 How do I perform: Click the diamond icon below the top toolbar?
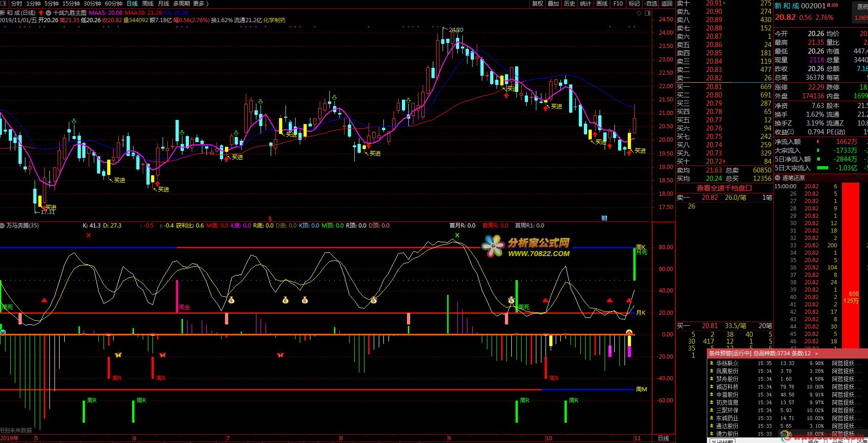click(x=640, y=13)
